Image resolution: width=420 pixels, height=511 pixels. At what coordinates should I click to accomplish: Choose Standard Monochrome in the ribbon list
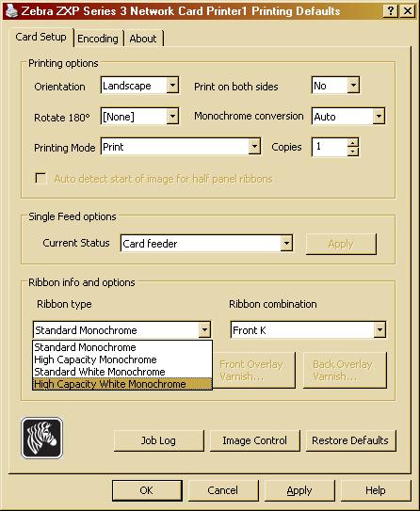coord(122,347)
